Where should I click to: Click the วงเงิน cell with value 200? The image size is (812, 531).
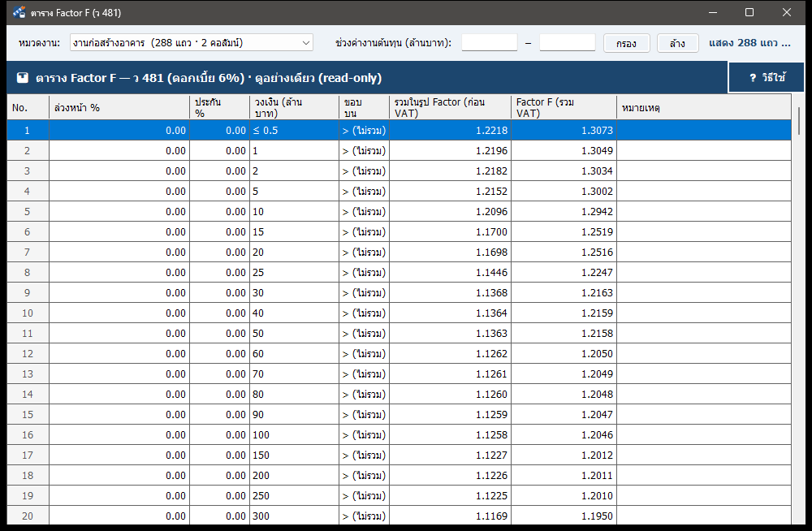coord(294,476)
